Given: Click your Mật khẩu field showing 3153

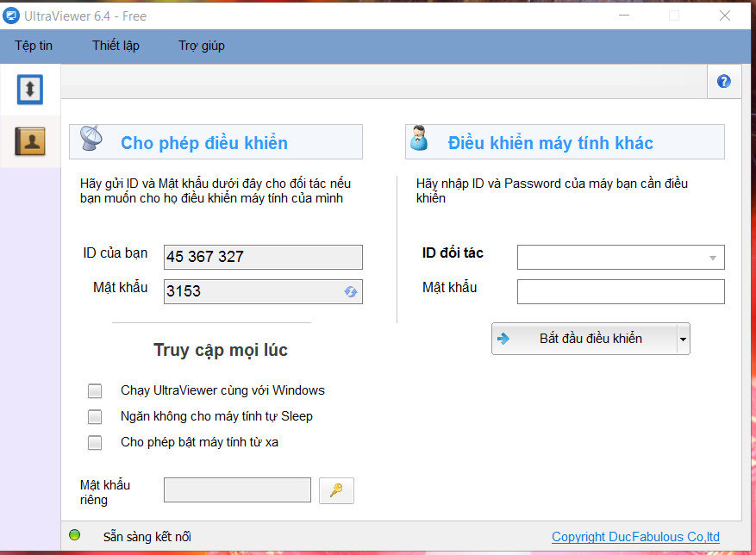Looking at the screenshot, I should coord(263,292).
